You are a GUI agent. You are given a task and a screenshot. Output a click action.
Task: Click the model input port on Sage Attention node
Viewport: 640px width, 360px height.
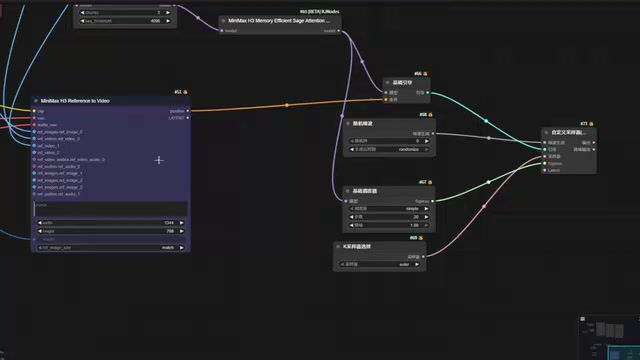pyautogui.click(x=222, y=31)
